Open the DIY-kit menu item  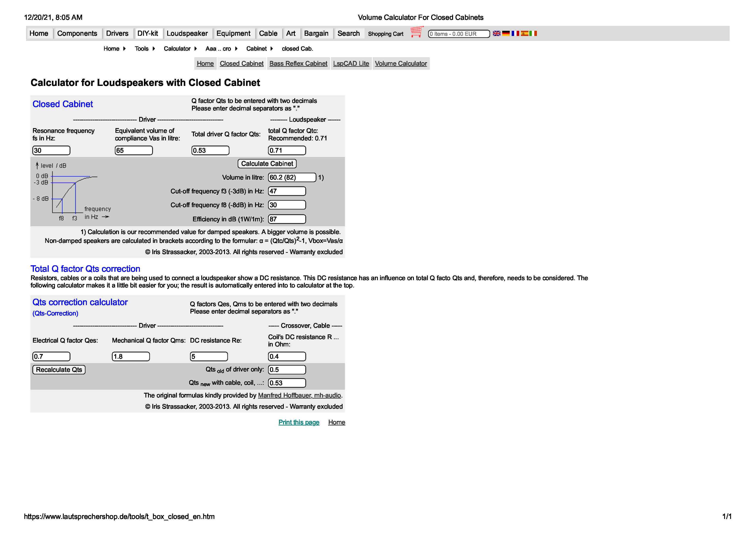click(148, 34)
